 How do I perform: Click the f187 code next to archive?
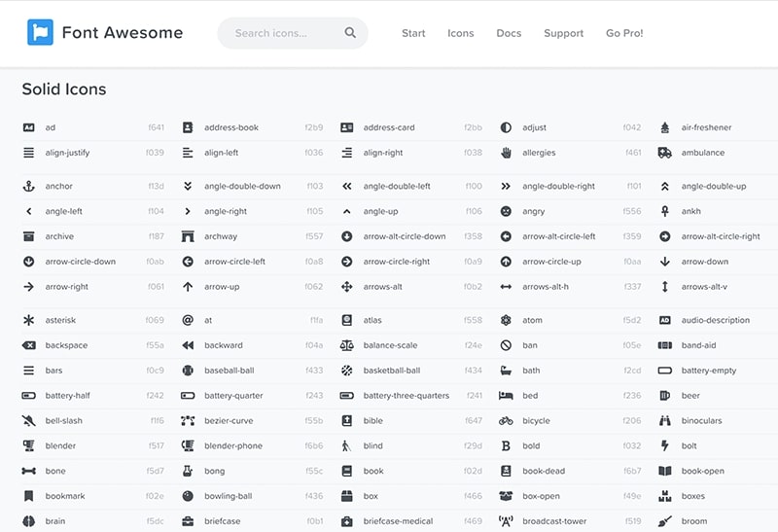(157, 236)
